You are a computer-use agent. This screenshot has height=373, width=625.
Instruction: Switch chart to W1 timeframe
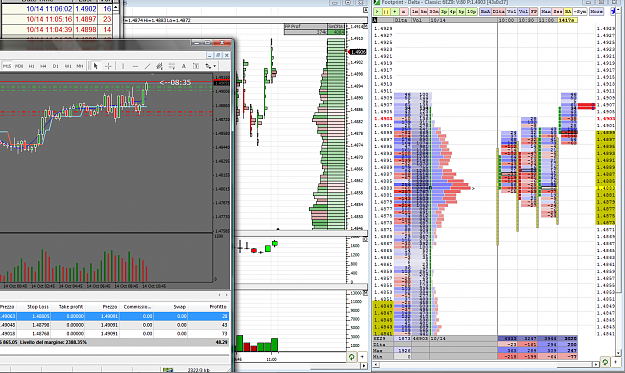coord(68,66)
